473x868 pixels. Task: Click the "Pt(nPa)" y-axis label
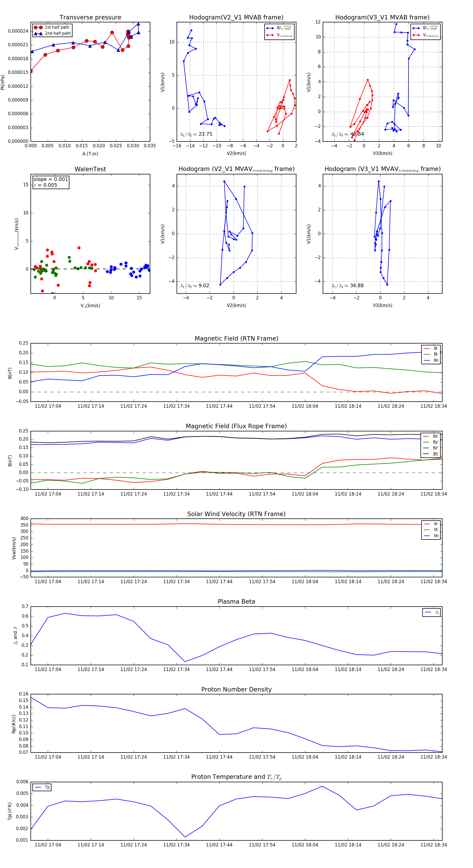pyautogui.click(x=3, y=82)
